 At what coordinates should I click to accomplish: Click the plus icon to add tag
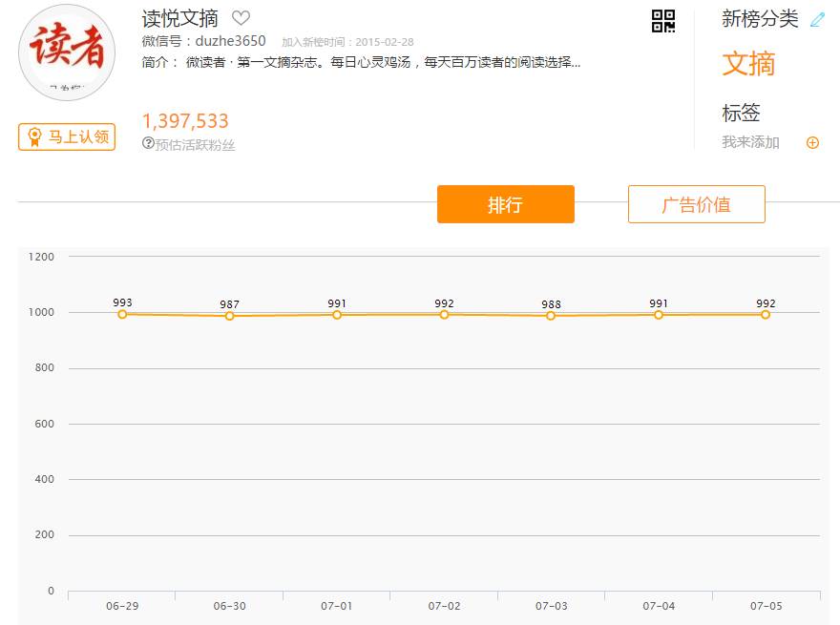tap(812, 143)
